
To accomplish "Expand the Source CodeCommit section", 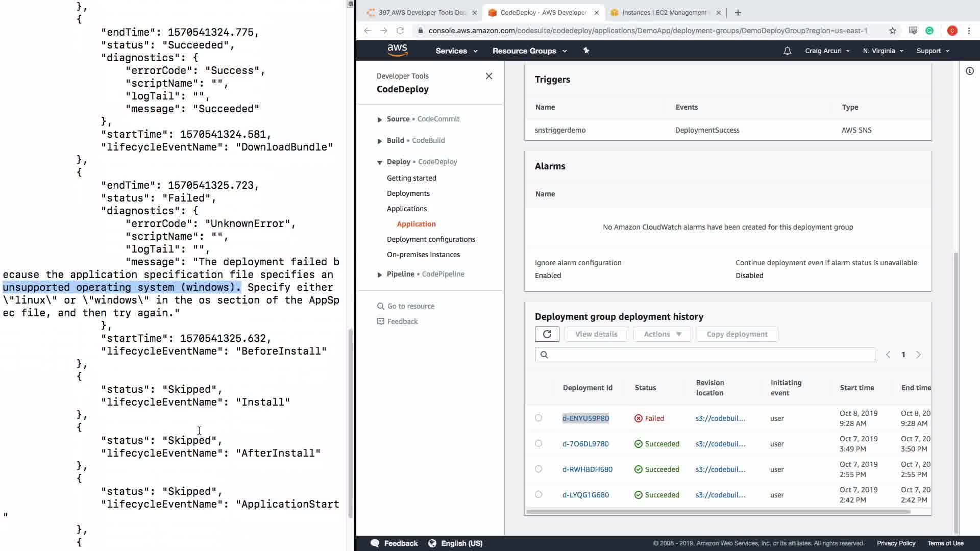I will coord(379,119).
